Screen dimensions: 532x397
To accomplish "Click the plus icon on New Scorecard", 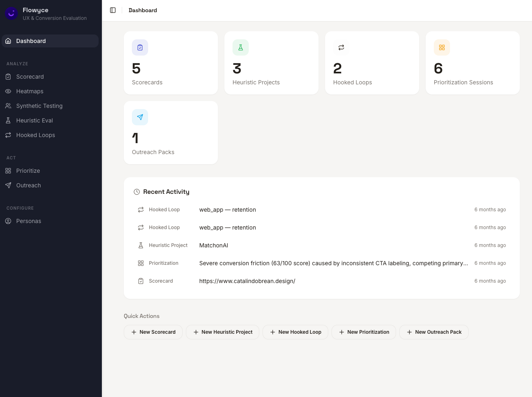I will (x=134, y=332).
